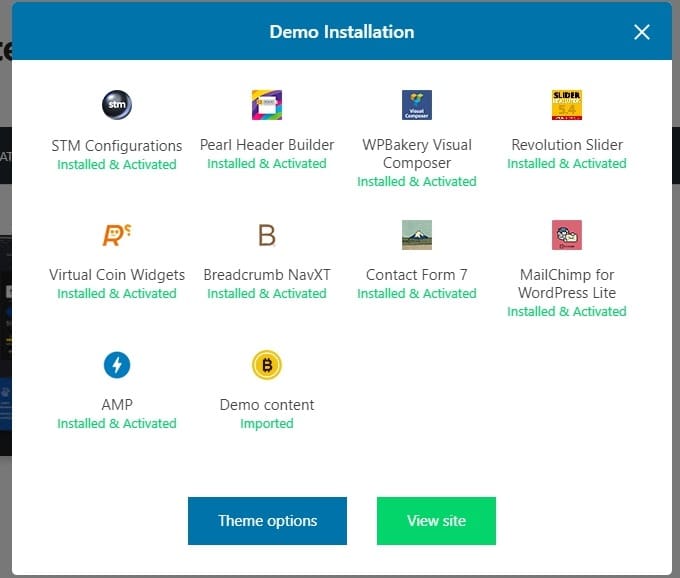Screen dimensions: 680x578
Task: Click the Demo content bitcoin icon
Action: tap(267, 365)
